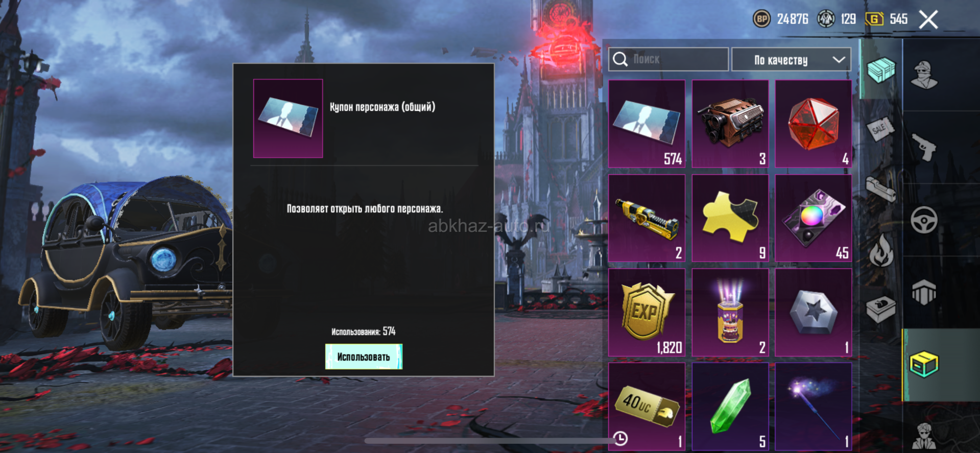Viewport: 980px width, 453px height.
Task: Click the dropdown chevron arrow for sorting
Action: [x=839, y=60]
